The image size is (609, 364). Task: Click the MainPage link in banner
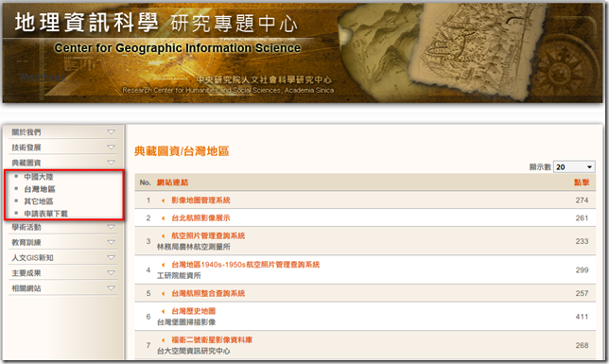(43, 77)
